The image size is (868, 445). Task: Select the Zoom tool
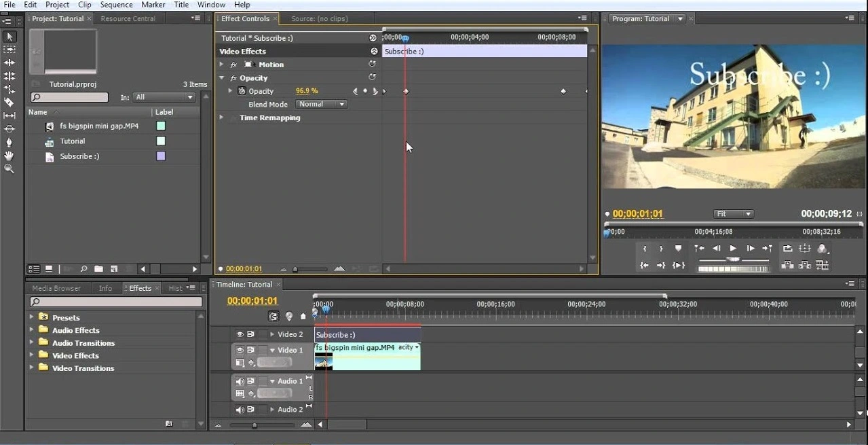pyautogui.click(x=10, y=168)
